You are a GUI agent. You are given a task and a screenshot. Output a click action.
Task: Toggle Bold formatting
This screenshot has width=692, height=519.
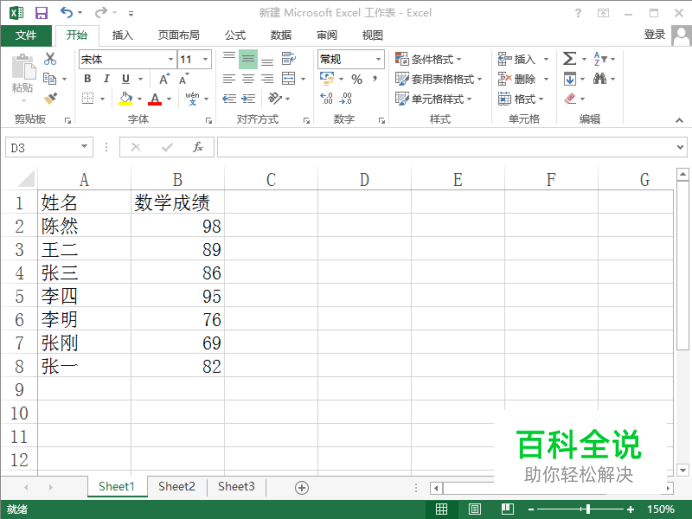87,79
